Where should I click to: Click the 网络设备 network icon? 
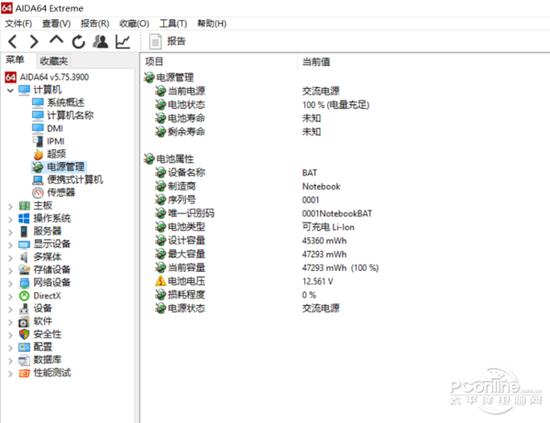24,283
